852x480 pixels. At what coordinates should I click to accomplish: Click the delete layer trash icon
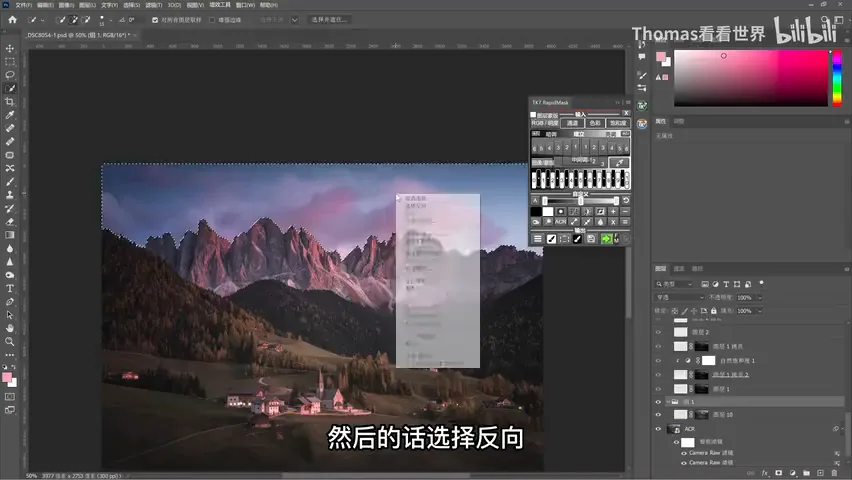(835, 473)
